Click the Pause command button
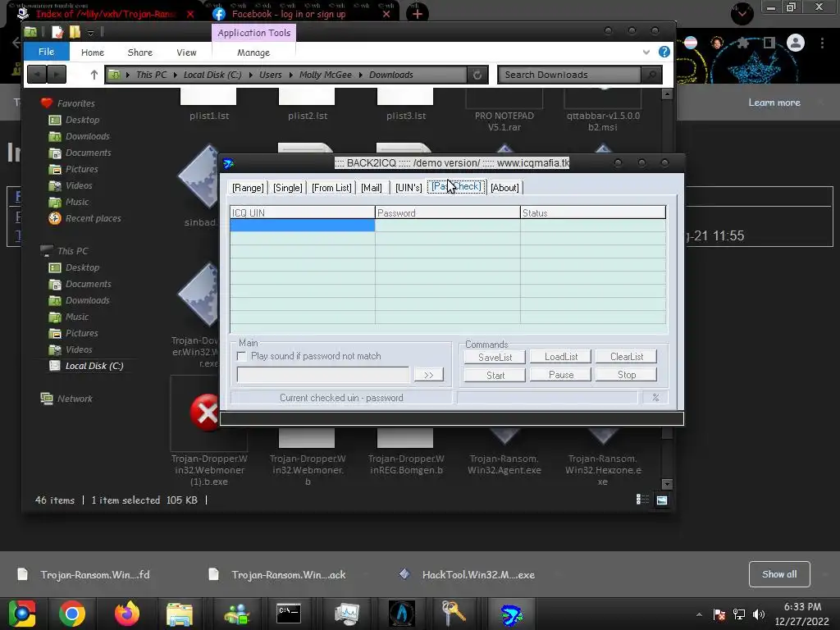This screenshot has height=630, width=840. [561, 374]
